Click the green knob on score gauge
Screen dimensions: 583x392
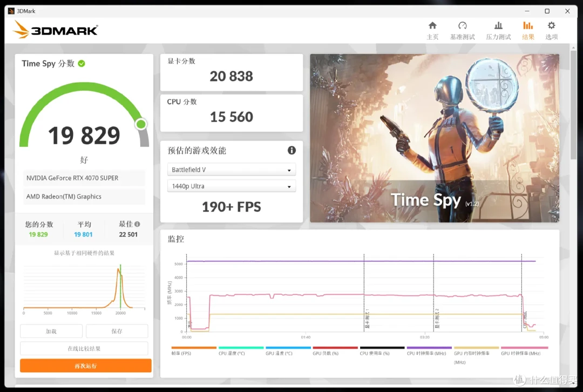[141, 124]
